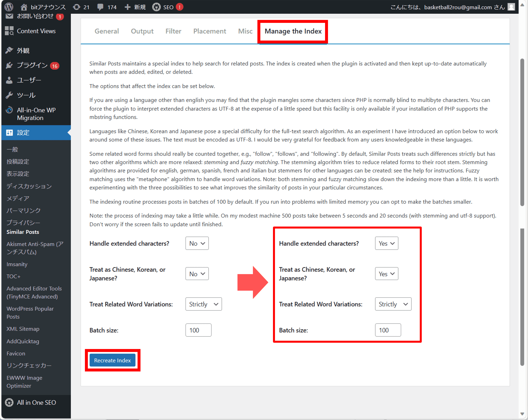Click the プラグイン plug icon
The height and width of the screenshot is (420, 528).
coord(9,65)
